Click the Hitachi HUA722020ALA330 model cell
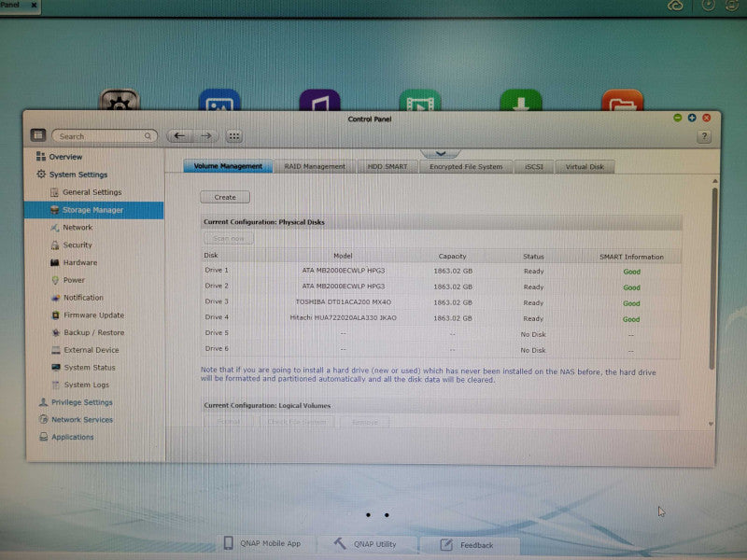This screenshot has height=560, width=747. tap(343, 317)
